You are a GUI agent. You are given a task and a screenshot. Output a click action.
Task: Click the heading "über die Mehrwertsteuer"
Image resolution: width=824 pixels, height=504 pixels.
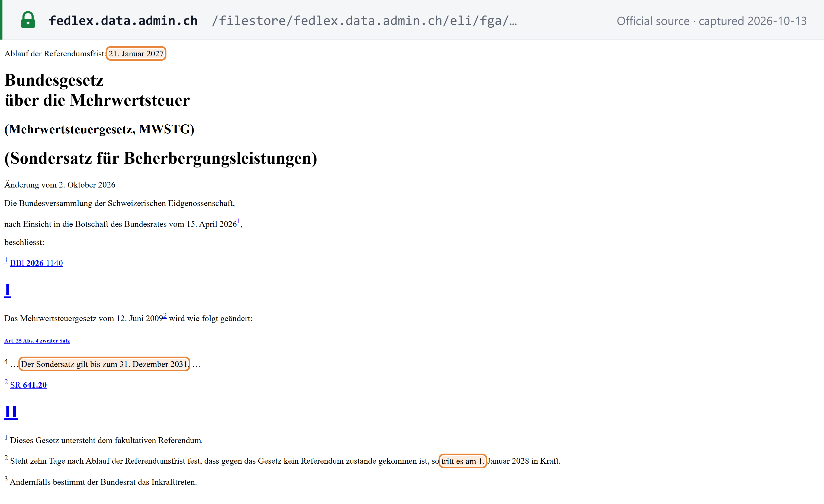pos(97,100)
